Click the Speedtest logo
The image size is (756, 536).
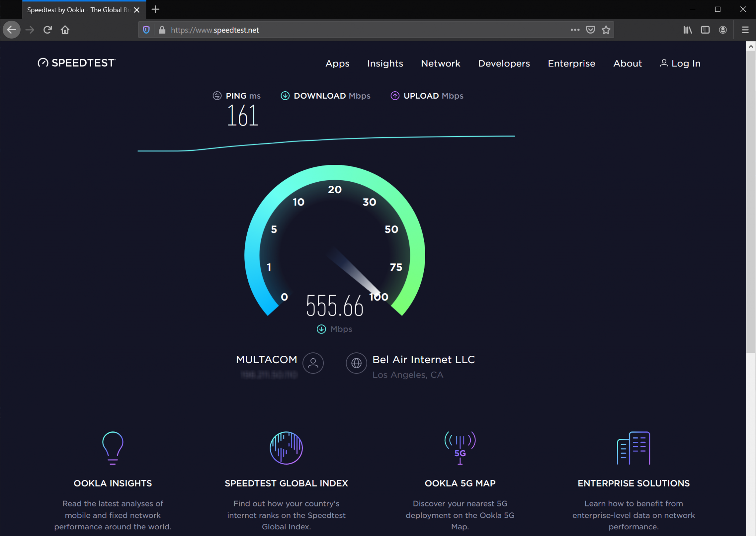pos(77,63)
